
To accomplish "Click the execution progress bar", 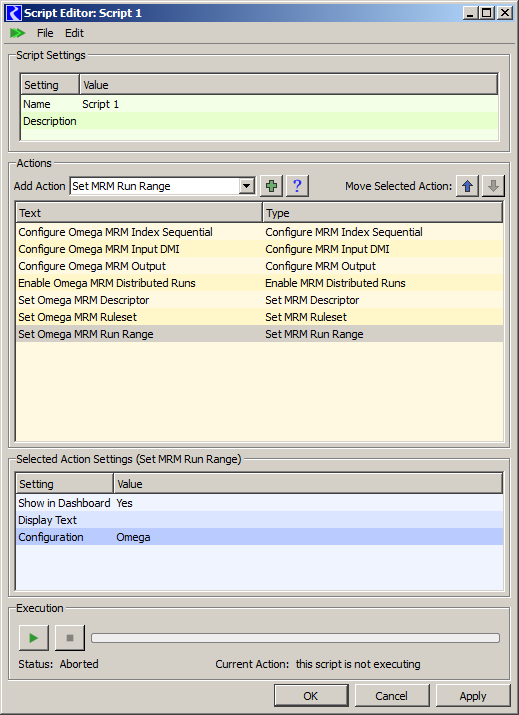I will [x=296, y=638].
